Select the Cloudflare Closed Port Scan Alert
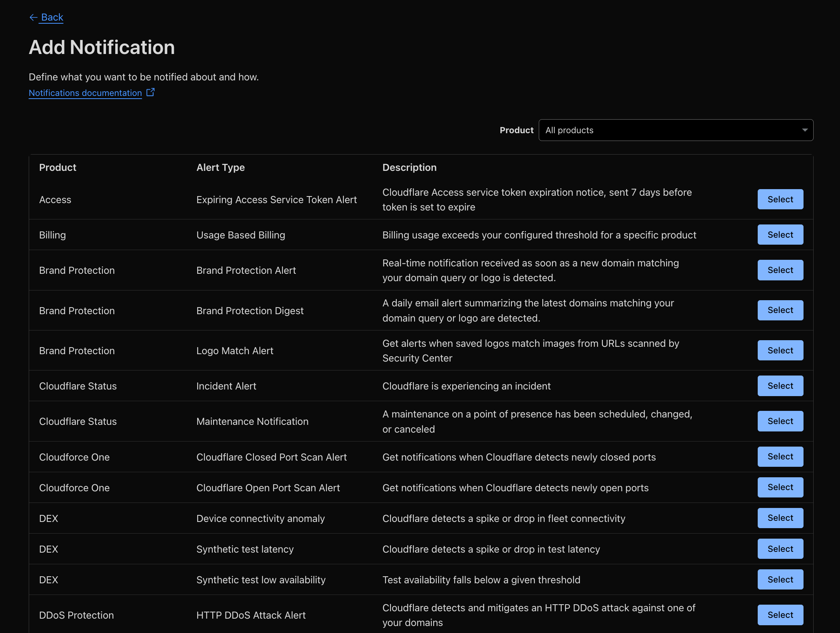The image size is (840, 633). pos(780,457)
